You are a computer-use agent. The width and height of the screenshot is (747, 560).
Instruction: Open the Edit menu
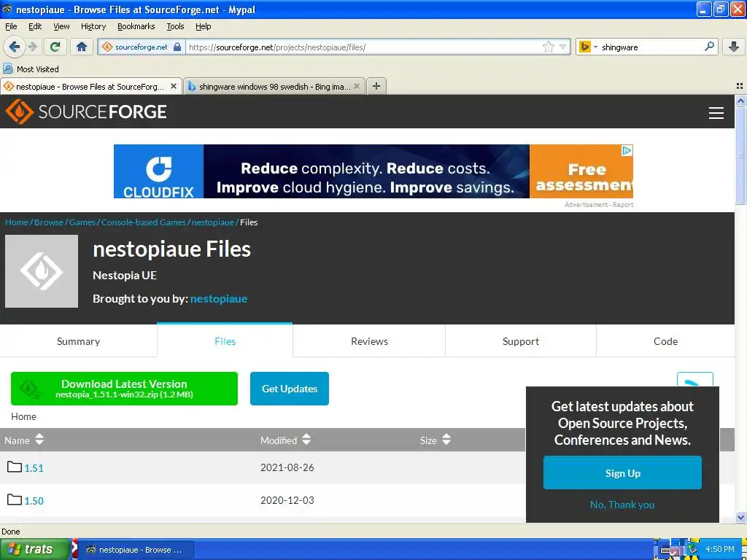35,26
